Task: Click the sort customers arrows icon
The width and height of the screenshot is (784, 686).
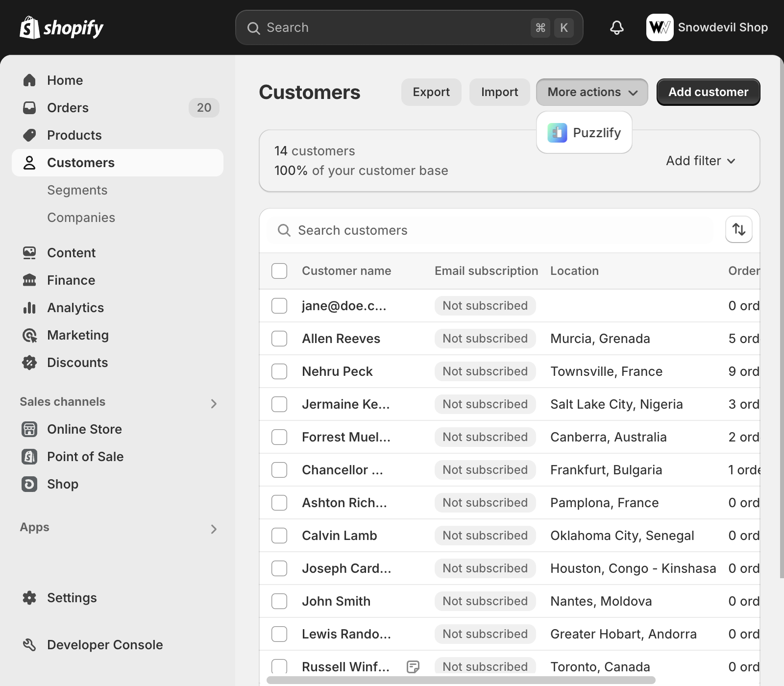Action: click(x=738, y=229)
